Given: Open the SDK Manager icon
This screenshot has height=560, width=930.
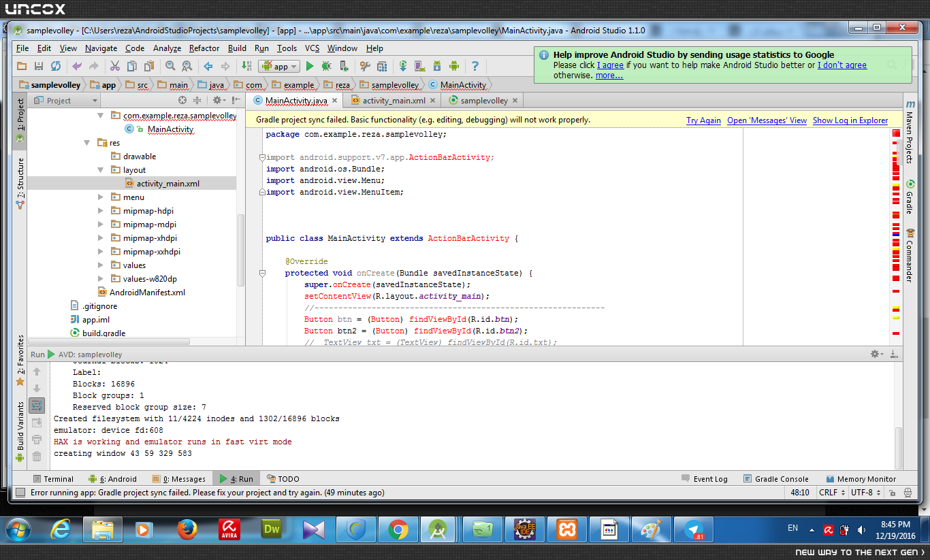Looking at the screenshot, I should pyautogui.click(x=437, y=66).
